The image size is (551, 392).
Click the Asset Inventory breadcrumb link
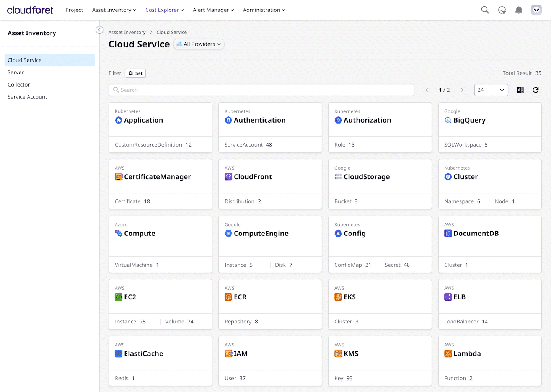tap(127, 32)
